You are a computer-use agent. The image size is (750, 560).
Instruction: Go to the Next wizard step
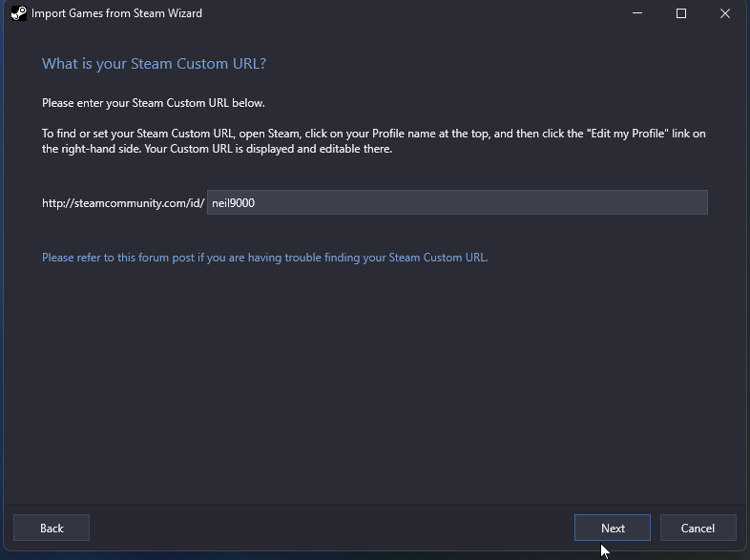click(613, 528)
